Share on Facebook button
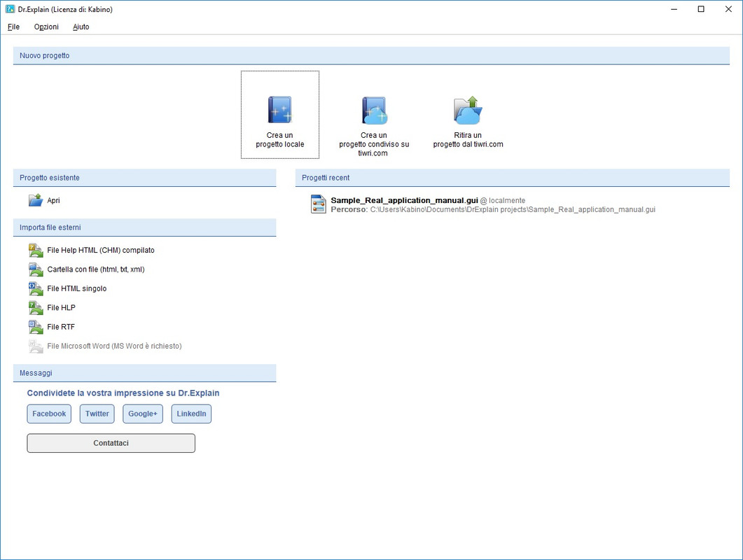743x560 pixels. coord(49,414)
